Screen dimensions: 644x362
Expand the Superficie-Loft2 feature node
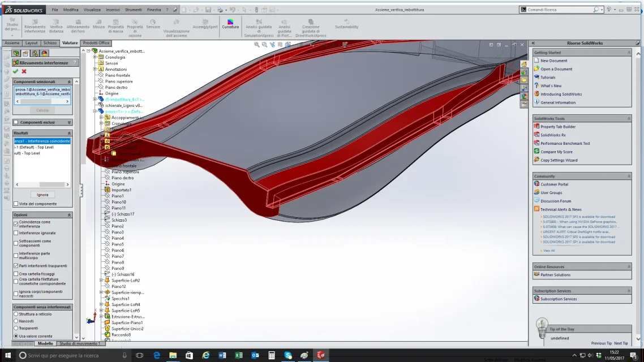pyautogui.click(x=101, y=281)
